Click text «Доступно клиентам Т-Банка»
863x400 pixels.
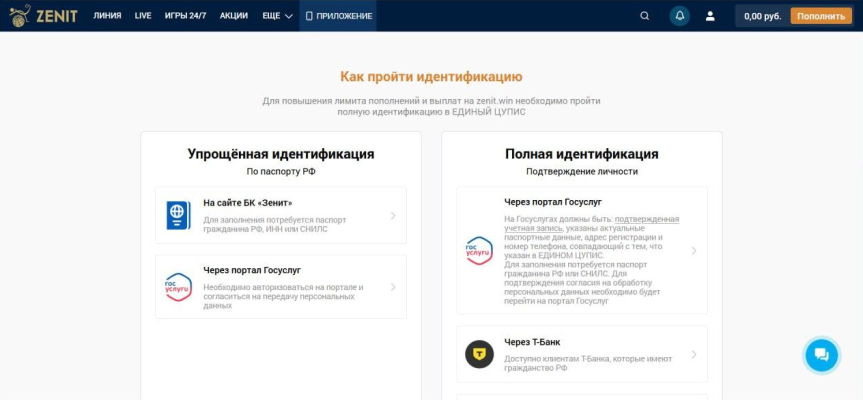point(557,359)
